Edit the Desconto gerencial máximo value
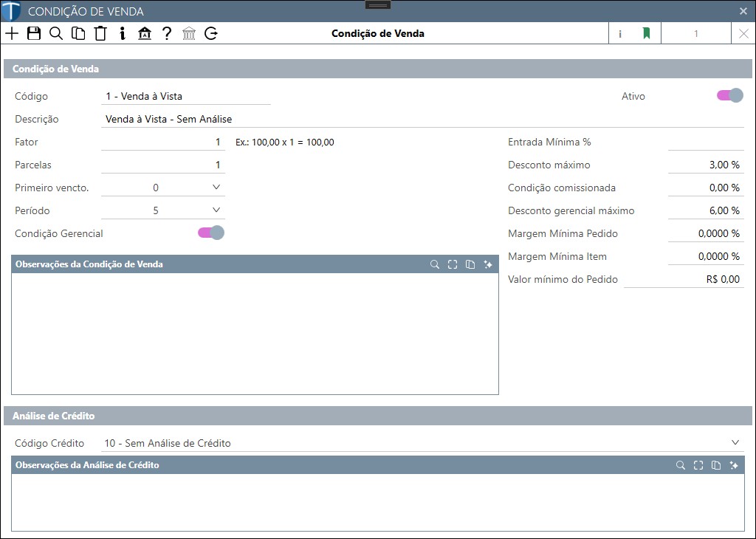756x539 pixels. (706, 210)
